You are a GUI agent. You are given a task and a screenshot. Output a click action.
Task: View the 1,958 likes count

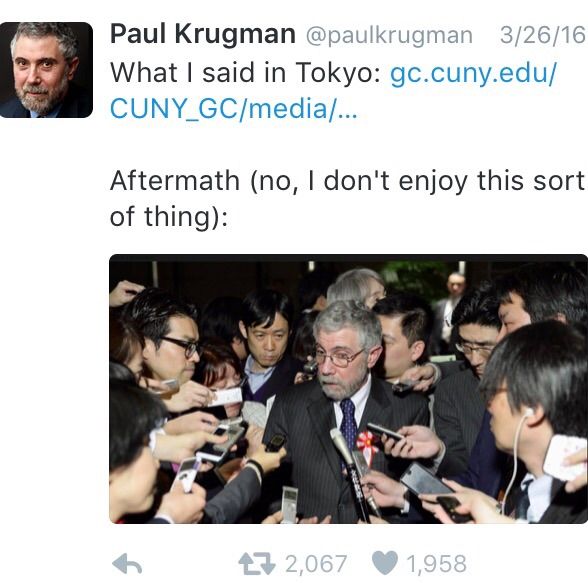tap(436, 564)
